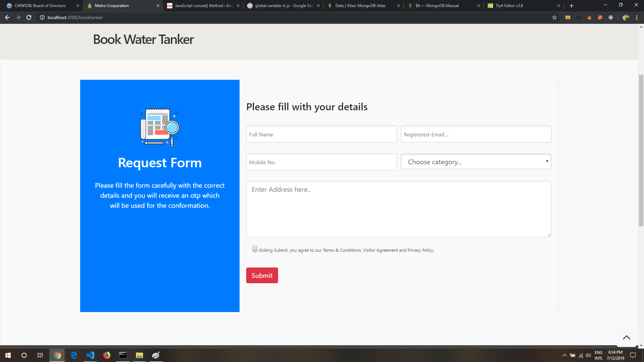This screenshot has height=362, width=644.
Task: Open the volume control in system tray
Action: coord(588,355)
